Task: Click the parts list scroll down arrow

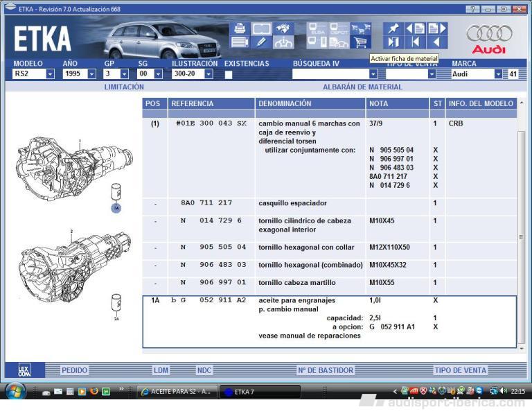Action: click(522, 349)
